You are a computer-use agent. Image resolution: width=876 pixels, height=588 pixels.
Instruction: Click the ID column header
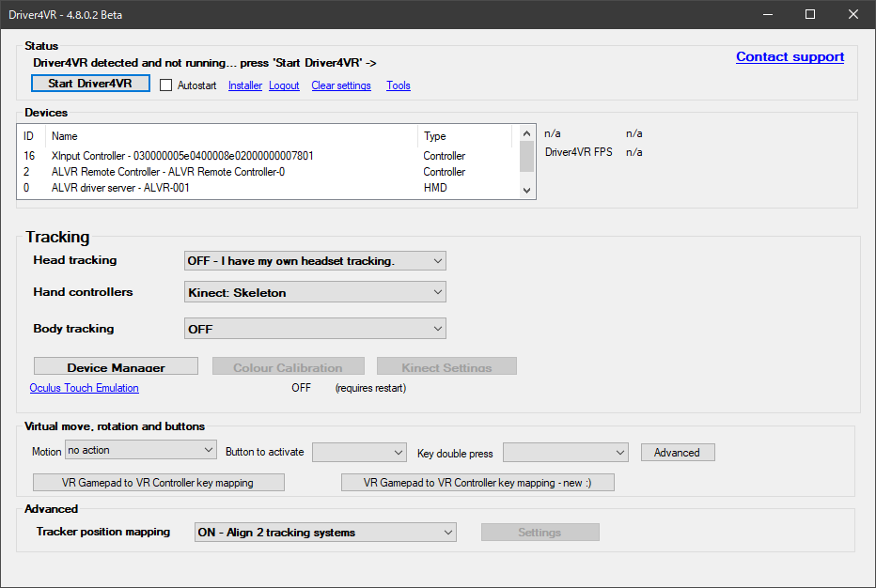(x=31, y=136)
